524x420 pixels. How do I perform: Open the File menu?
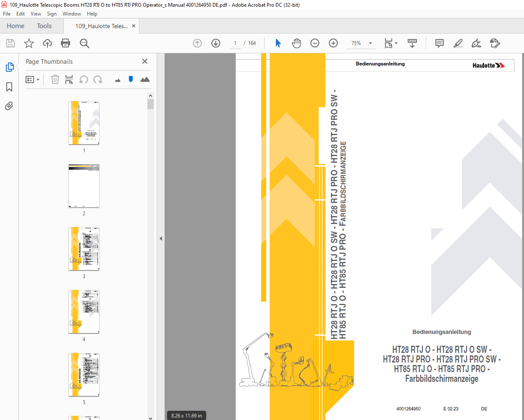point(7,14)
